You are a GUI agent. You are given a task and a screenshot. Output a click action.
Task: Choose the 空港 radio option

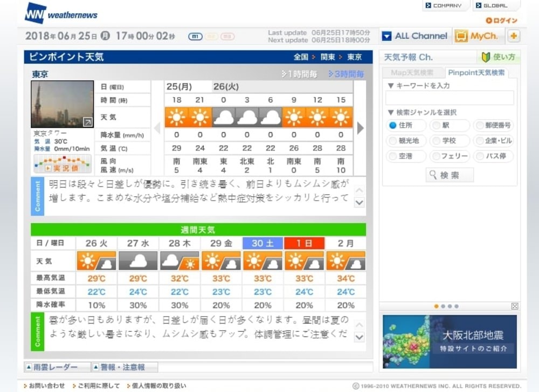(x=393, y=156)
